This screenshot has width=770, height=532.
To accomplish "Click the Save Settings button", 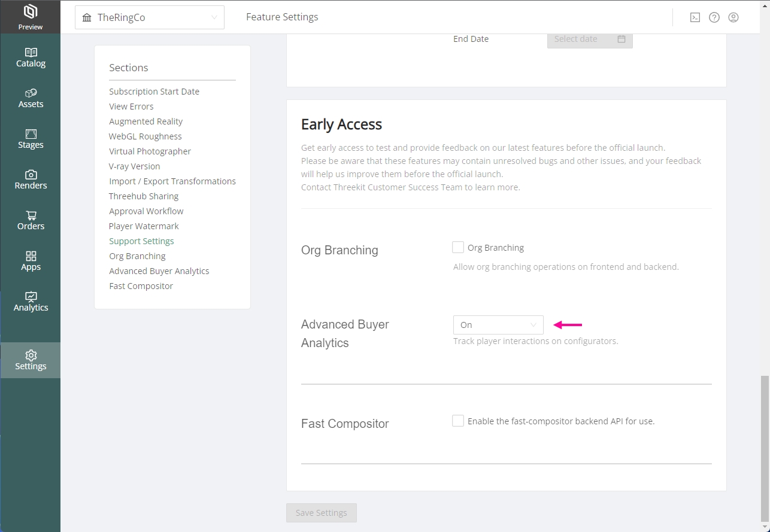I will (x=321, y=513).
